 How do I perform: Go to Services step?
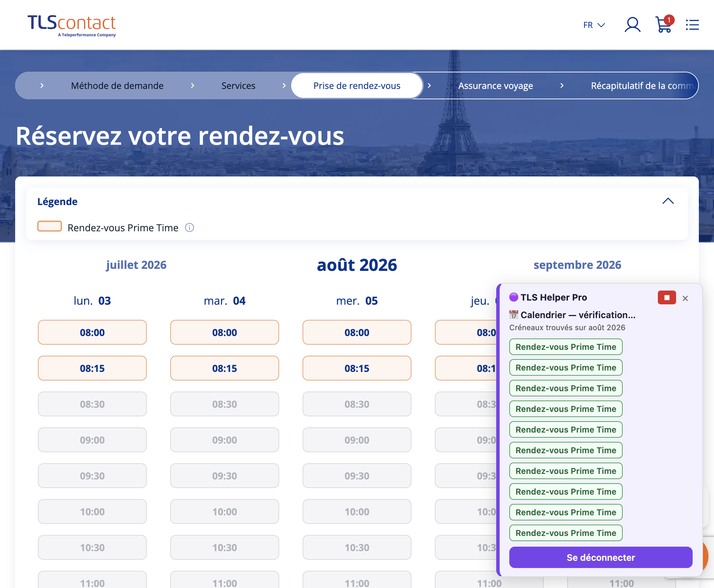pos(238,85)
